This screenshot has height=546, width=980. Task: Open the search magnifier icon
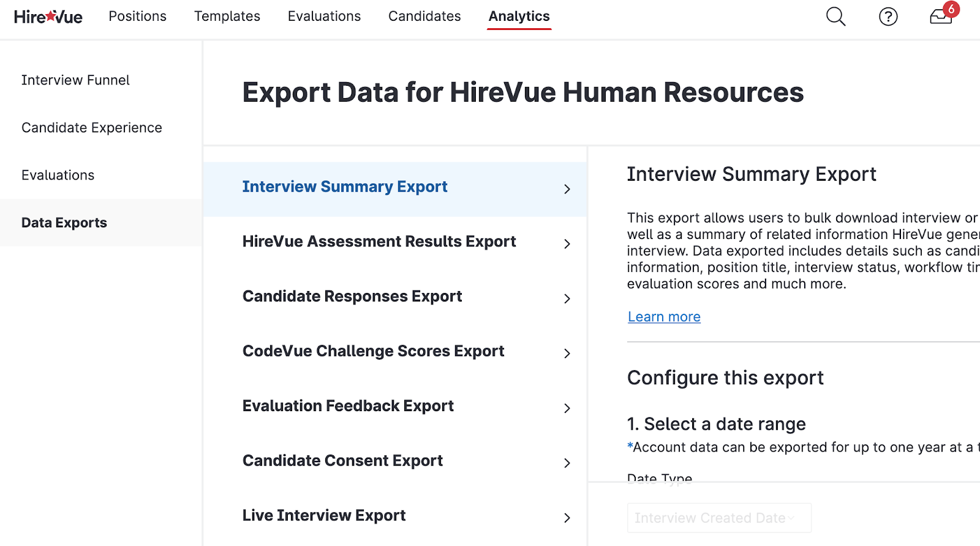coord(835,17)
